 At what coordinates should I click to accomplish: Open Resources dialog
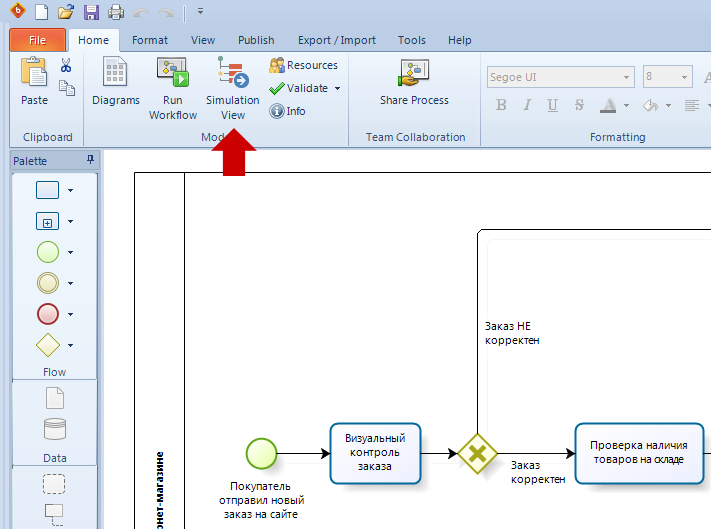[303, 65]
